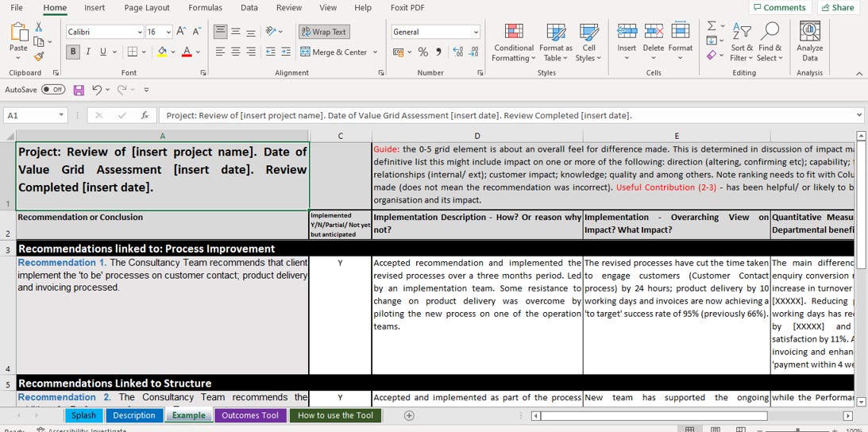Image resolution: width=868 pixels, height=432 pixels.
Task: Switch to the Formulas tab
Action: pyautogui.click(x=205, y=7)
